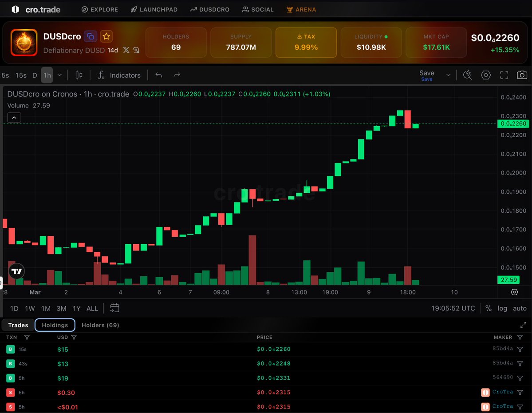
Task: Go to the DUSDCRO nav item
Action: coord(210,9)
